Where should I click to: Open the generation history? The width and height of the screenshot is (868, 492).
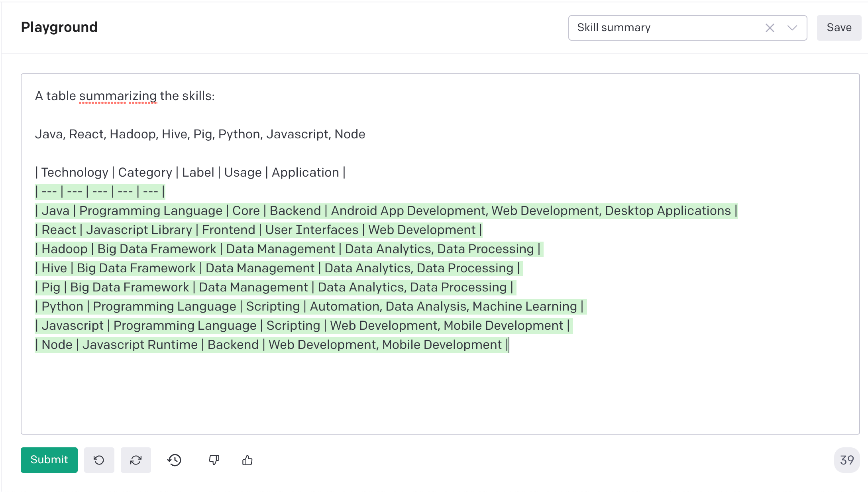[x=174, y=460]
